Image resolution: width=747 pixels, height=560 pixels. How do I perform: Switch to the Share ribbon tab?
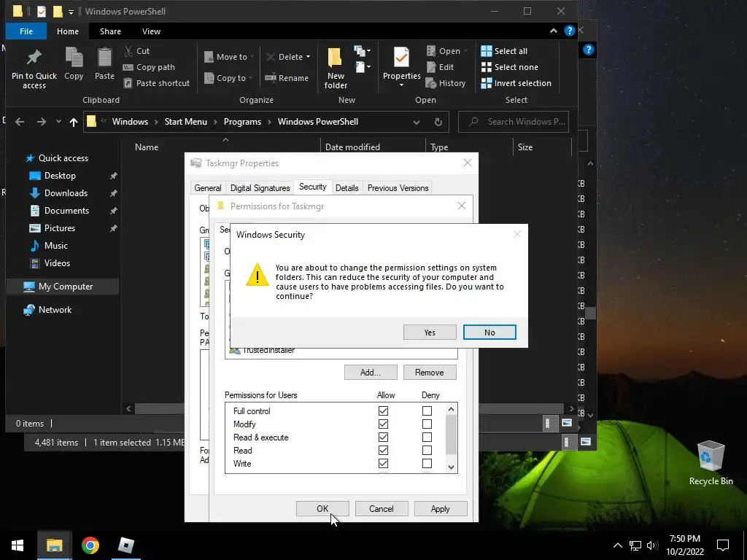pyautogui.click(x=110, y=31)
